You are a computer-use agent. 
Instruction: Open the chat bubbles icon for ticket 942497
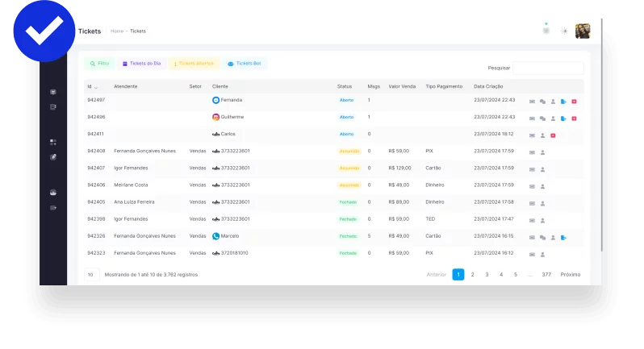pos(542,102)
